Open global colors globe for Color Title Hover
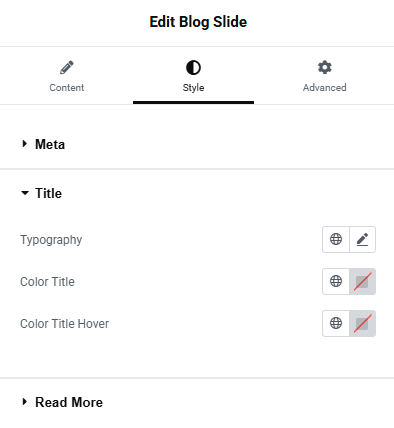This screenshot has height=428, width=394. (336, 323)
